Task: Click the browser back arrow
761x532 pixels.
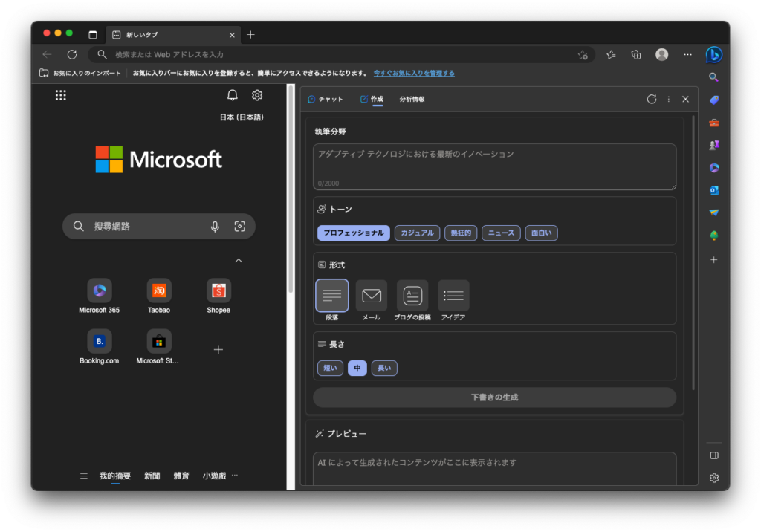Action: tap(47, 54)
